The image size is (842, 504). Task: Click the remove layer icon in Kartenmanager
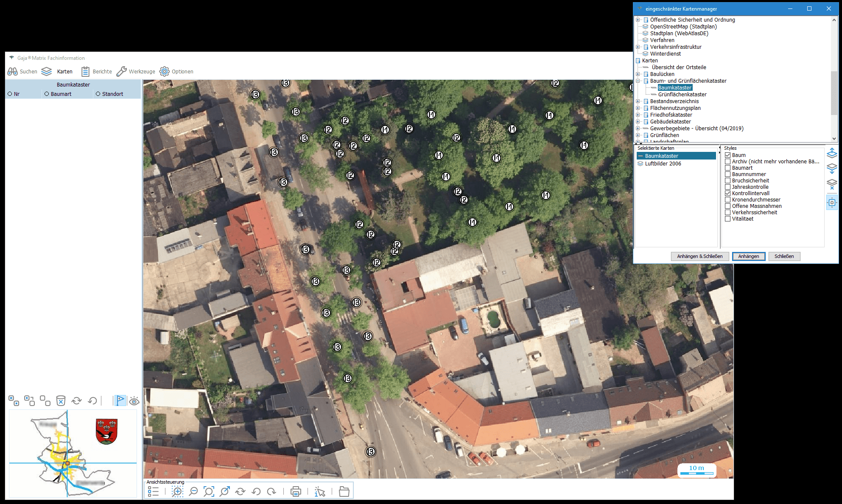pyautogui.click(x=832, y=185)
